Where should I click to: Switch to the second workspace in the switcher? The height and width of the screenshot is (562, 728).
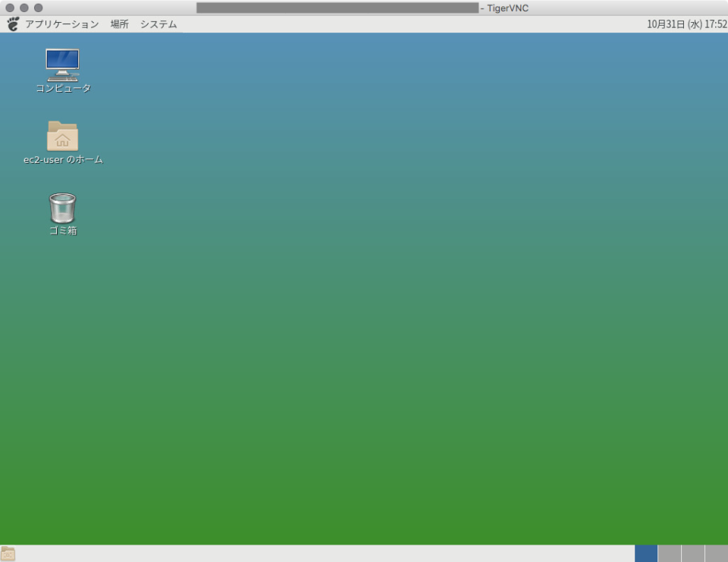669,552
